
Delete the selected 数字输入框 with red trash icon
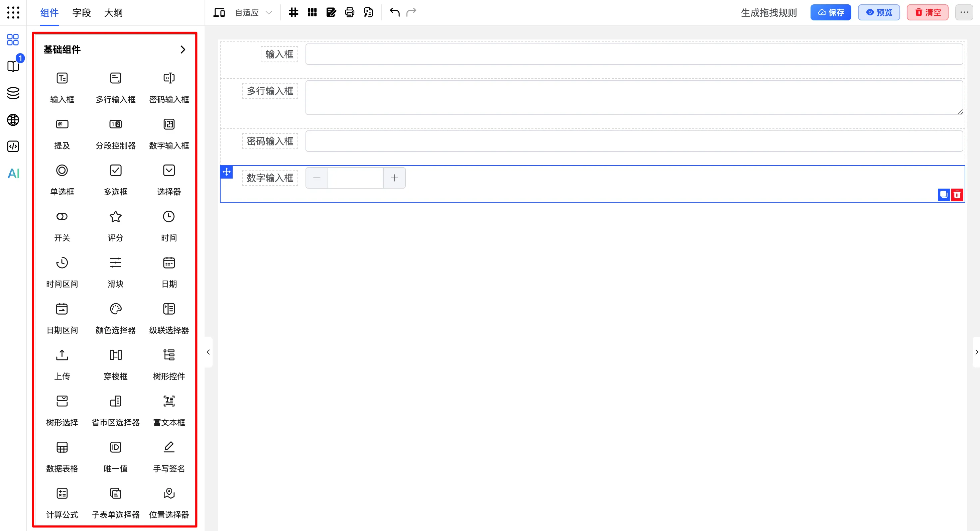coord(957,195)
